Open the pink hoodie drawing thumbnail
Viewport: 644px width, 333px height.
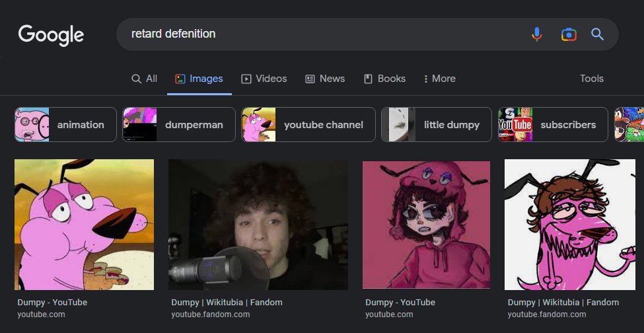(426, 225)
